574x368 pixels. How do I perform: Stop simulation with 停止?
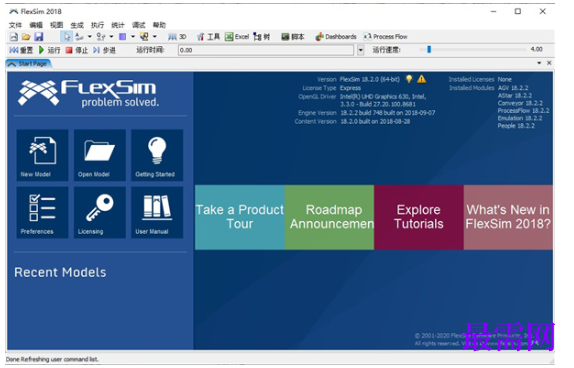coord(77,50)
